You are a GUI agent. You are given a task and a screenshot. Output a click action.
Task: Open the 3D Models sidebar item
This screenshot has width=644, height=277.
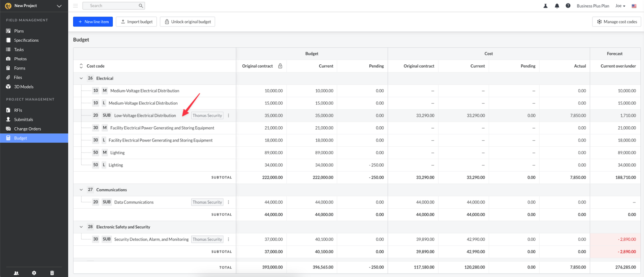(24, 87)
